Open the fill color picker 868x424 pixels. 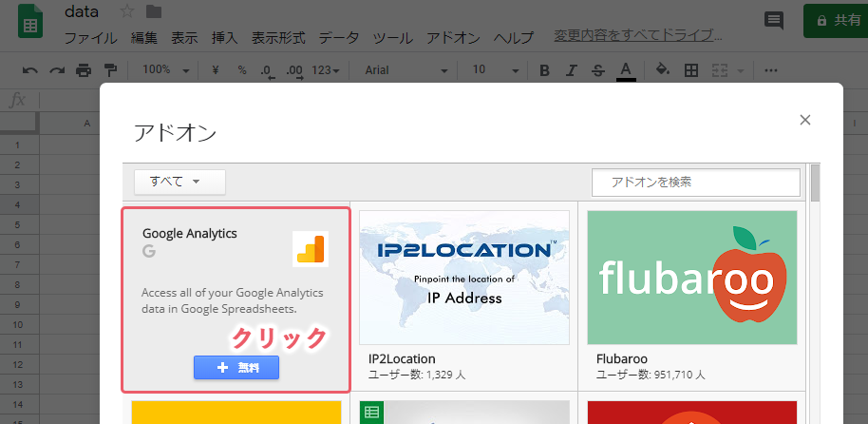[663, 69]
